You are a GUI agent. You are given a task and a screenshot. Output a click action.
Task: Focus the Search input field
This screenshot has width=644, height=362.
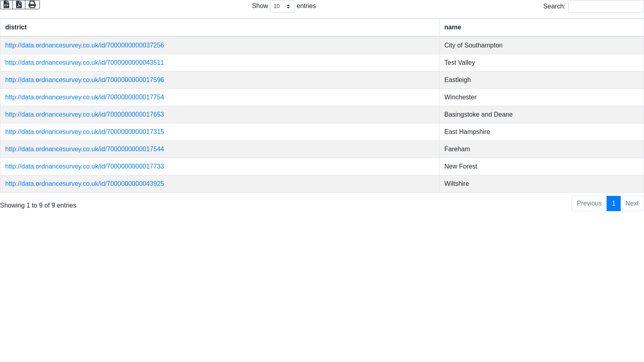point(606,6)
